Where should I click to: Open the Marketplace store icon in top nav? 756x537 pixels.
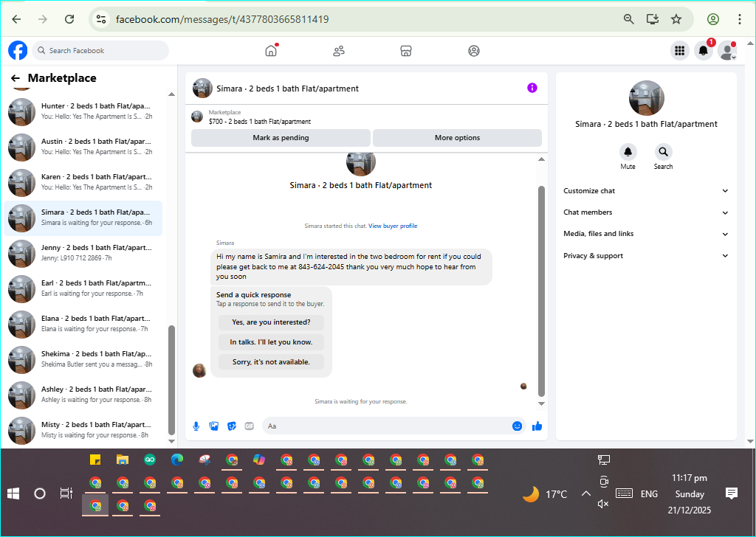point(406,51)
